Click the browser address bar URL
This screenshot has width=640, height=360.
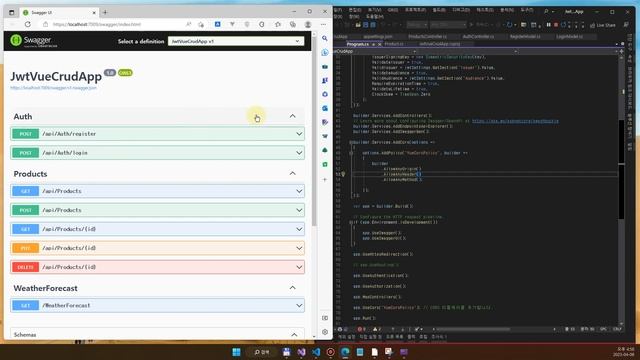click(x=97, y=24)
